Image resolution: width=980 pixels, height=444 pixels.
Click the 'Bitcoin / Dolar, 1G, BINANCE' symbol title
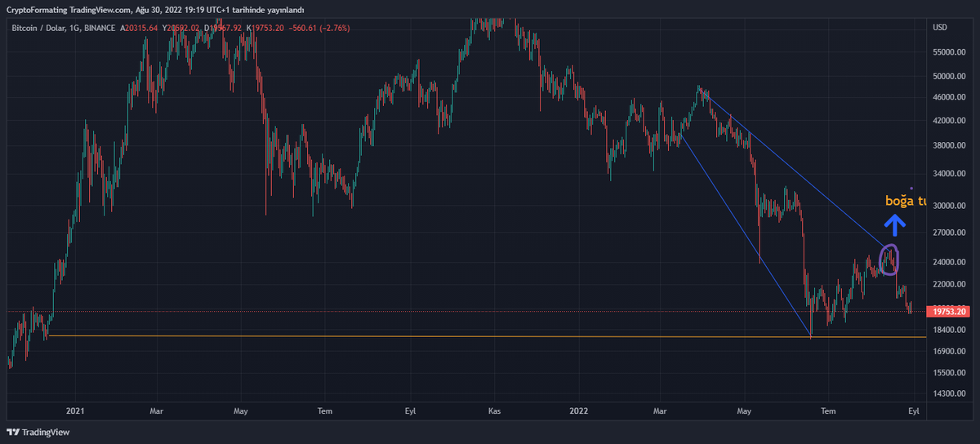[64, 29]
